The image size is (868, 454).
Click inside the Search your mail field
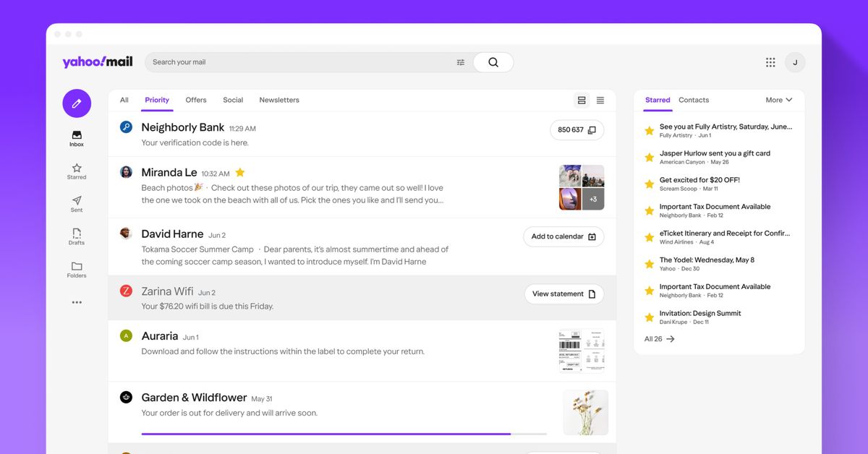coord(289,62)
